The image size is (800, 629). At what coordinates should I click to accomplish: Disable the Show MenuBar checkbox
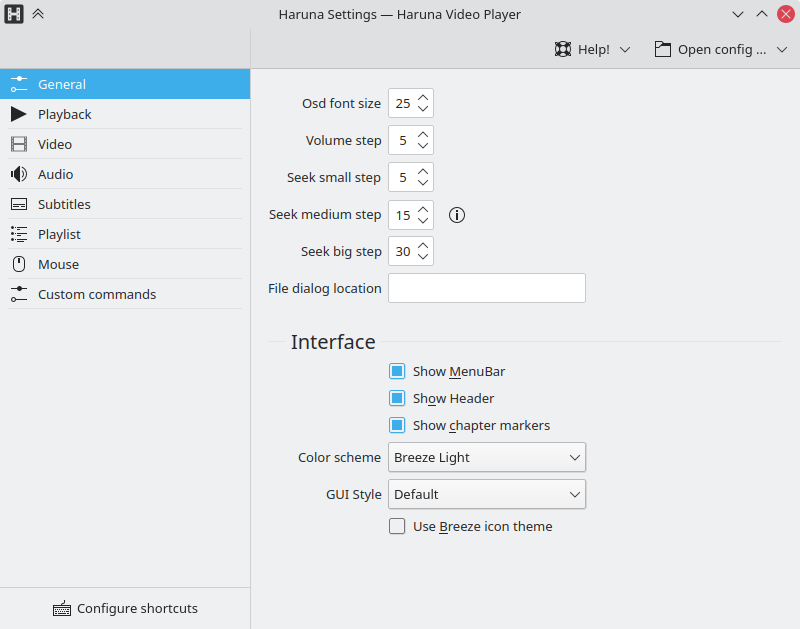coord(397,371)
